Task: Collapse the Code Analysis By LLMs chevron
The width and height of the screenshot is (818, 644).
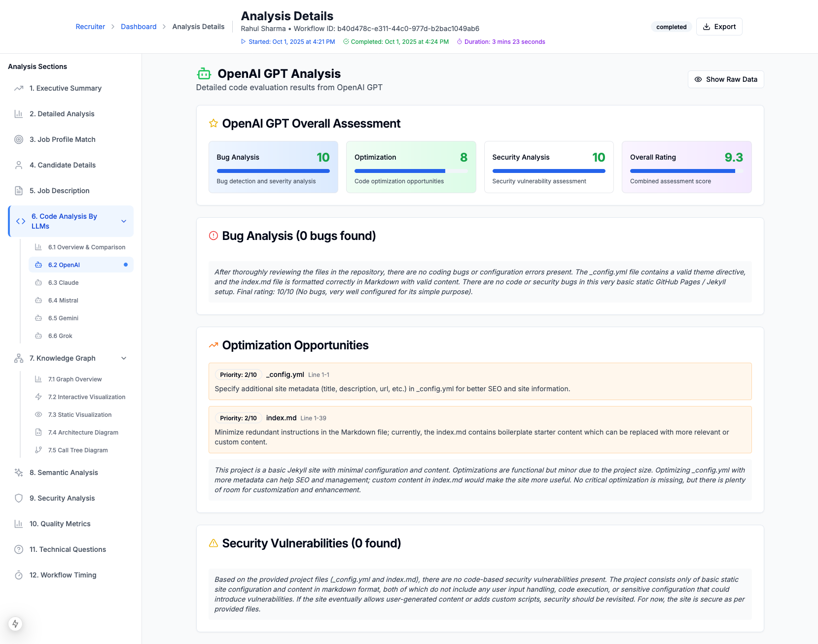Action: click(124, 221)
